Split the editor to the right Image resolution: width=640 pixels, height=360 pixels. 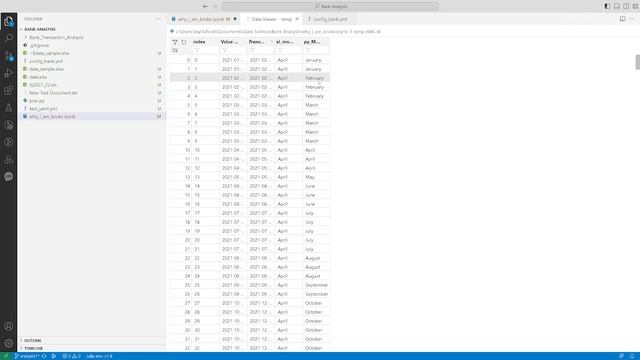[x=622, y=19]
